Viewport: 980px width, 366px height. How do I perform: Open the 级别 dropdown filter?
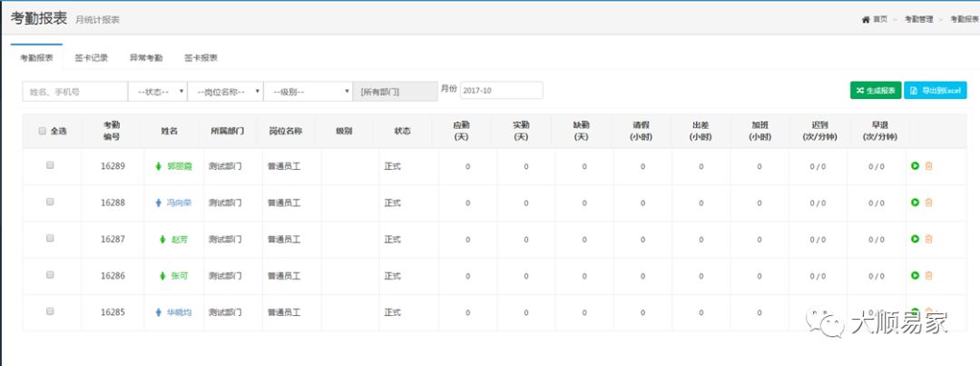(x=307, y=91)
